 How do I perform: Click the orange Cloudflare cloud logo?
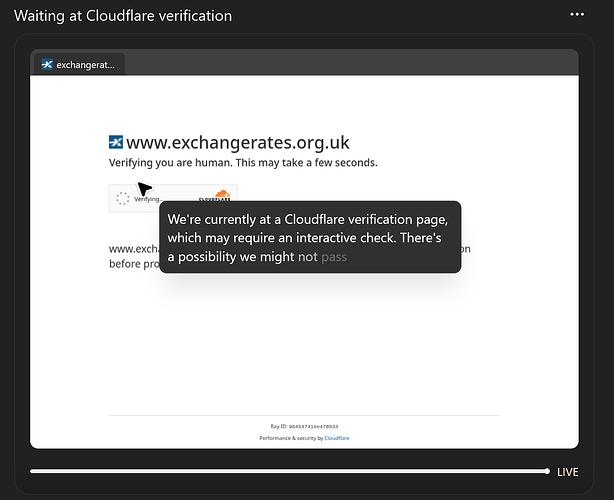(x=221, y=195)
